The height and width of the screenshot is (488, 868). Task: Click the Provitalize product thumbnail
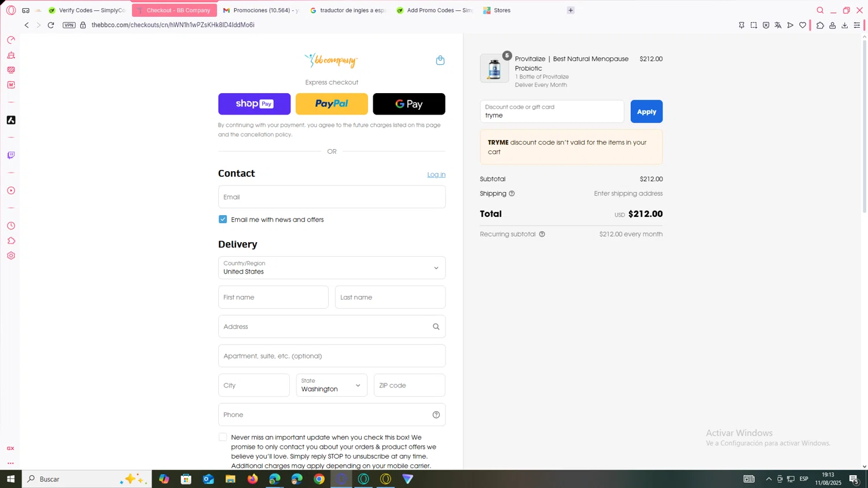tap(494, 68)
